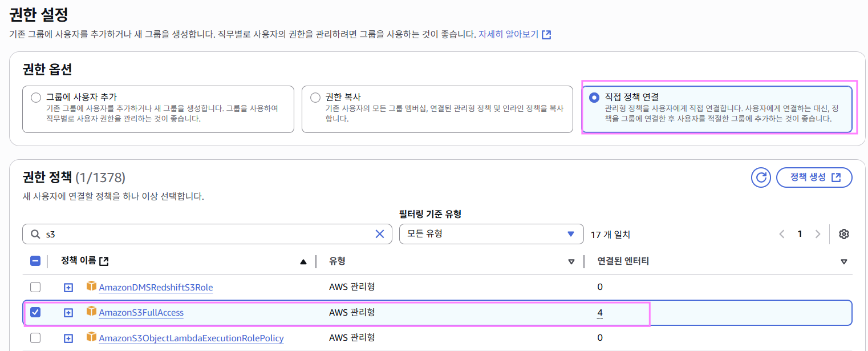
Task: Click the orange AmazonS3FullAccess policy icon
Action: [x=91, y=312]
